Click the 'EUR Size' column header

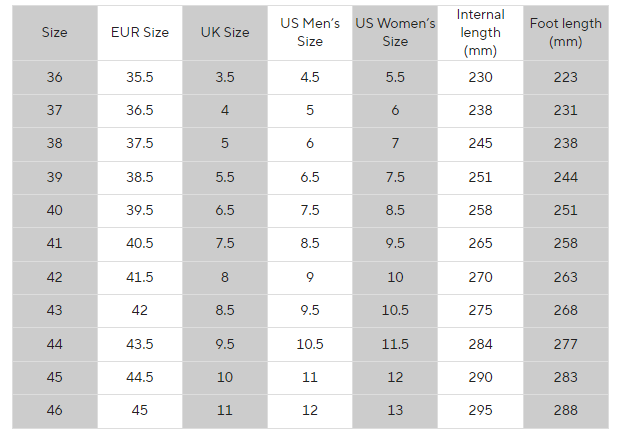(140, 32)
